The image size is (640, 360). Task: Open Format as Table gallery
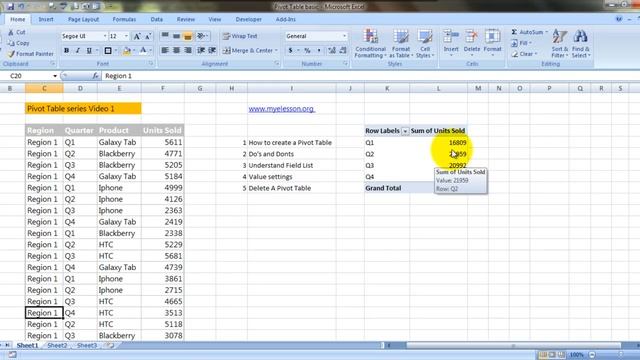tap(401, 43)
